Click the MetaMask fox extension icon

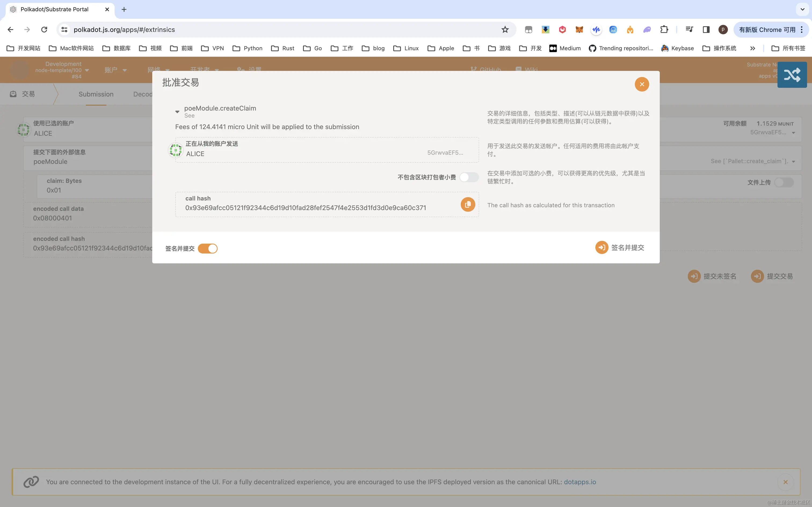coord(579,30)
